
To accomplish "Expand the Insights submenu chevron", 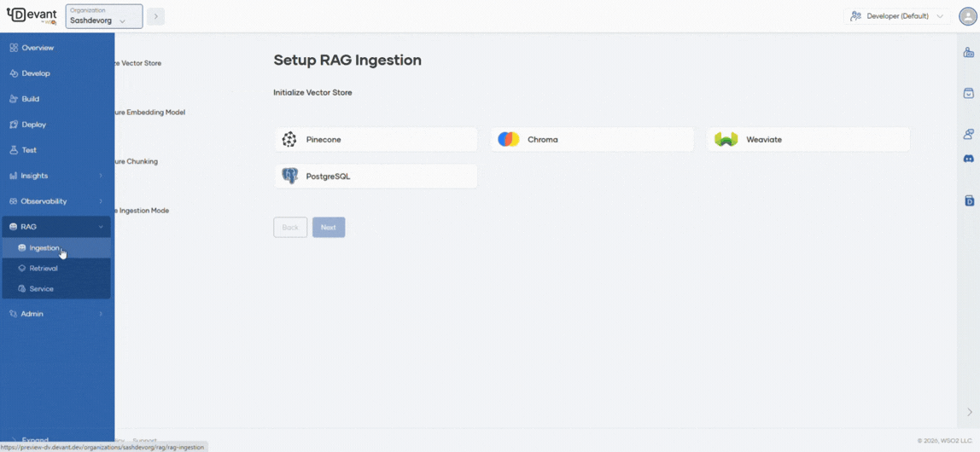I will click(101, 176).
